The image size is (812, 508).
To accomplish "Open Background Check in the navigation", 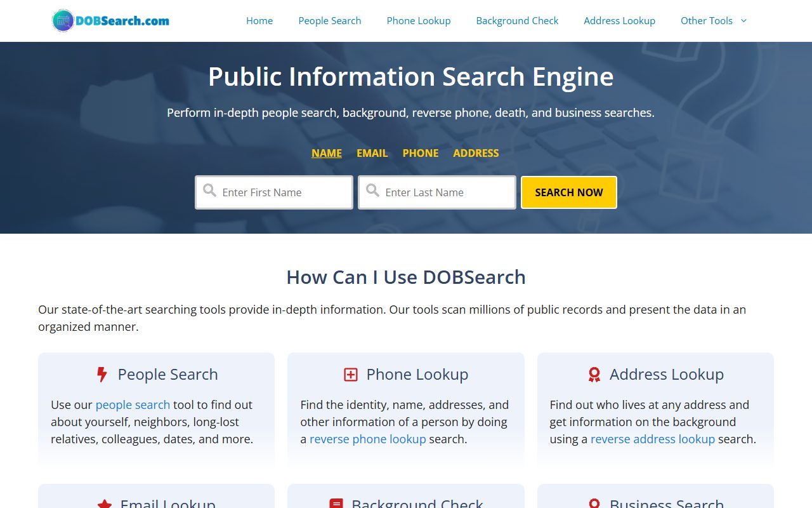I will coord(517,21).
